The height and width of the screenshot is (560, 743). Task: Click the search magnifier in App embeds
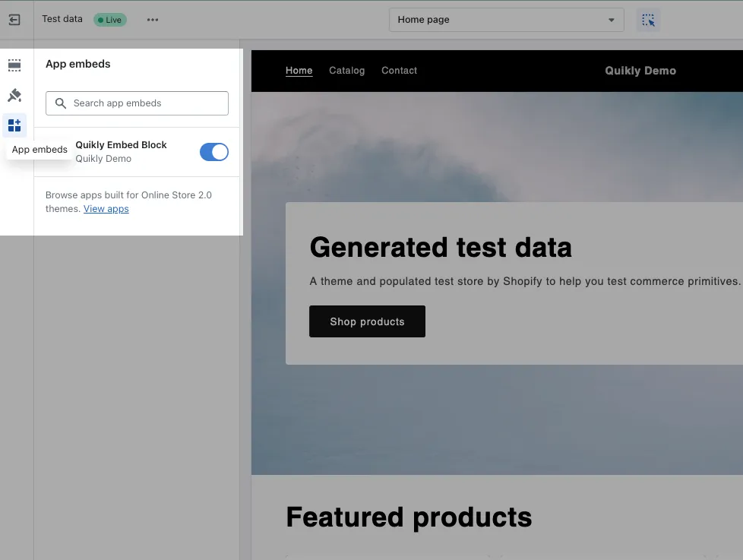[60, 103]
